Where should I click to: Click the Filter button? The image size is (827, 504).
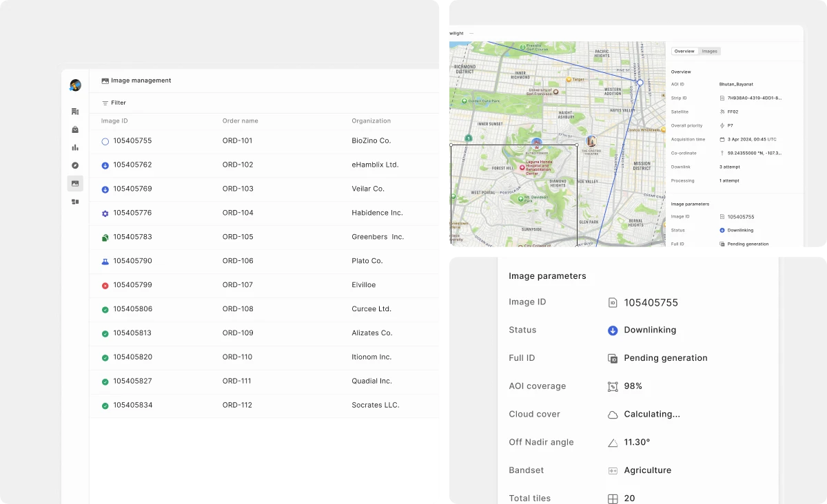[x=114, y=103]
